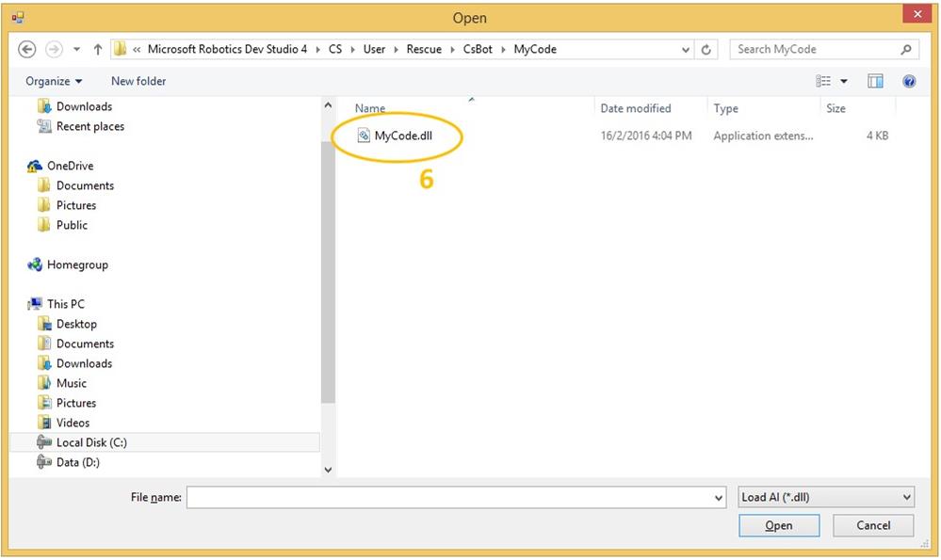Image resolution: width=941 pixels, height=560 pixels.
Task: Click the Back navigation arrow
Action: click(x=26, y=49)
